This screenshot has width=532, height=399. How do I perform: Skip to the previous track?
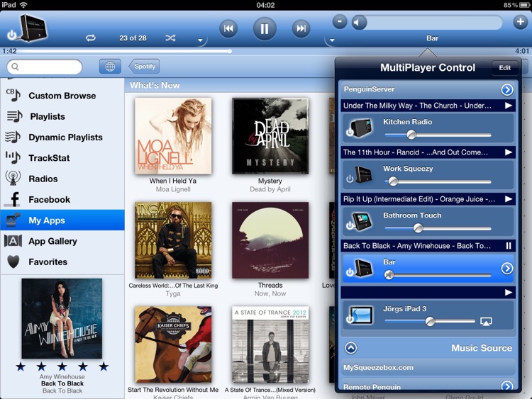click(228, 28)
